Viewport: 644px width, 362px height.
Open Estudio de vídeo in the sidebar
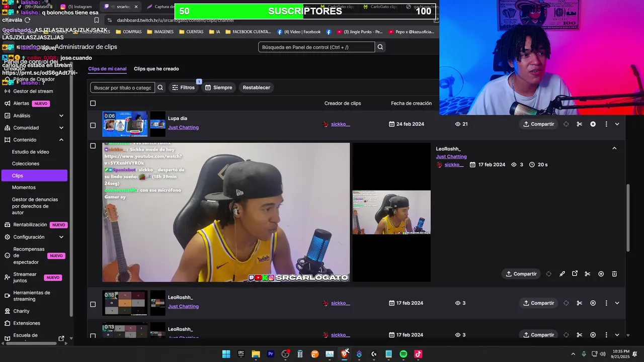tap(31, 152)
